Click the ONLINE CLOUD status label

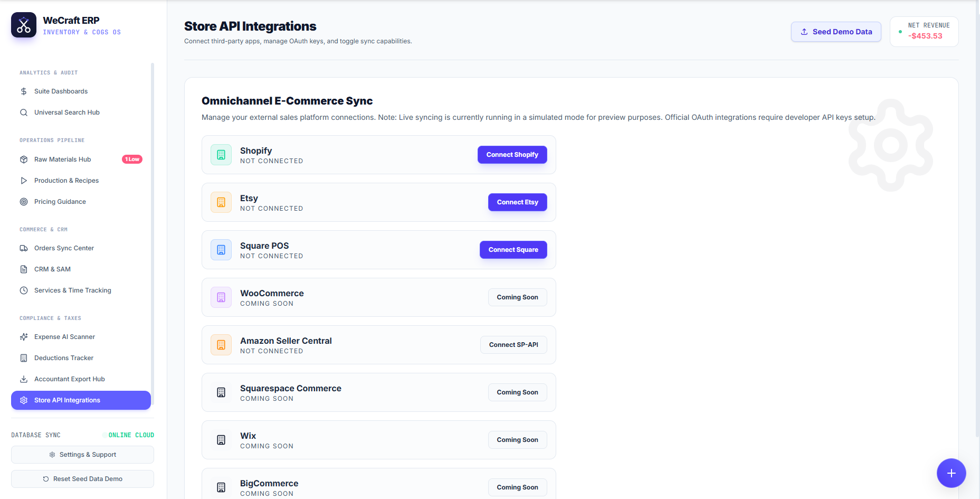click(131, 435)
